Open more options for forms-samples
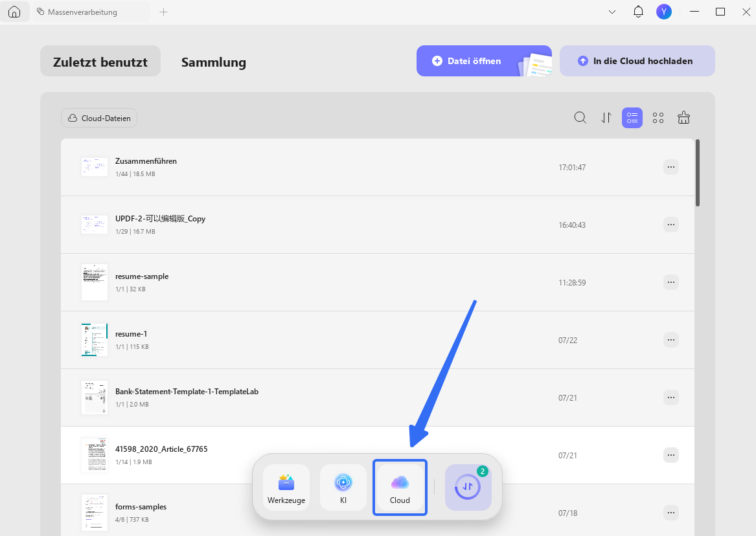 [671, 513]
